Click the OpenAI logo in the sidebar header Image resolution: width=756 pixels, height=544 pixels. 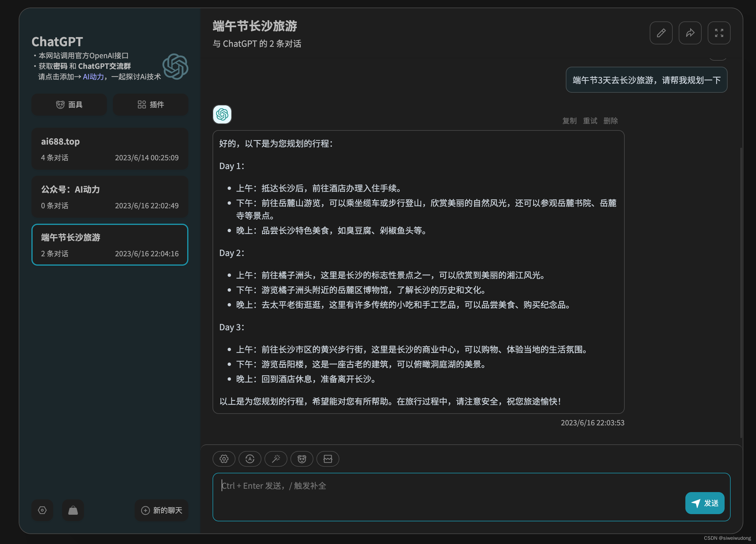175,66
